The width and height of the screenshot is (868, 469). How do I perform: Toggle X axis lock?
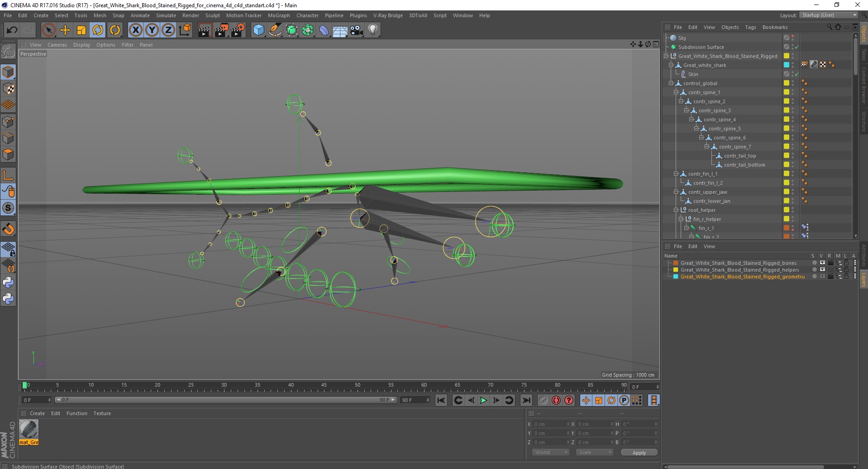[x=135, y=30]
